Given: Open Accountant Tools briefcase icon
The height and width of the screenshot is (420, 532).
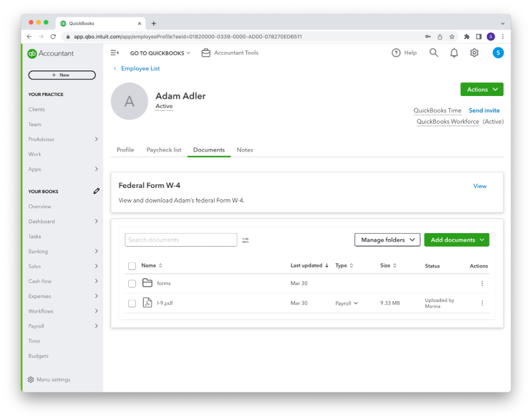Looking at the screenshot, I should tap(206, 53).
